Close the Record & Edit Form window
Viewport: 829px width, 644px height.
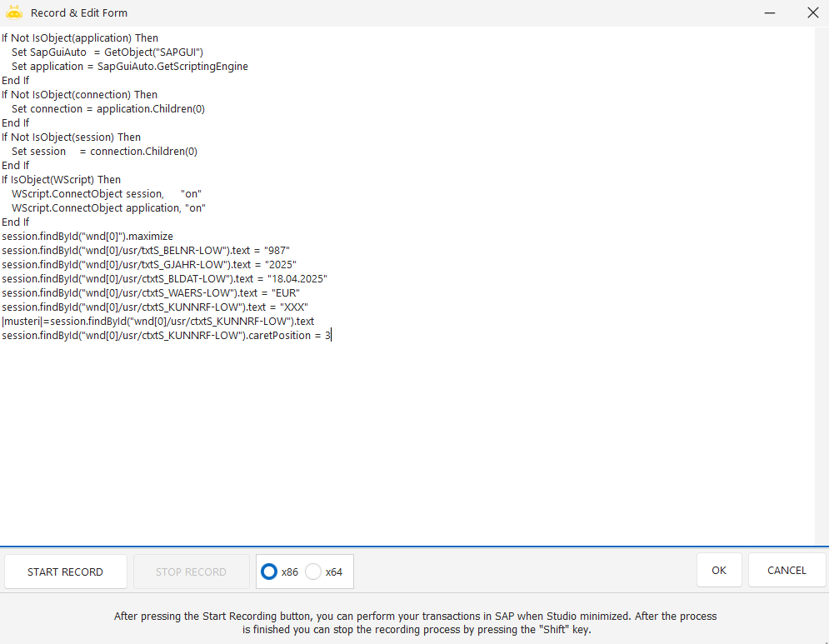tap(812, 12)
